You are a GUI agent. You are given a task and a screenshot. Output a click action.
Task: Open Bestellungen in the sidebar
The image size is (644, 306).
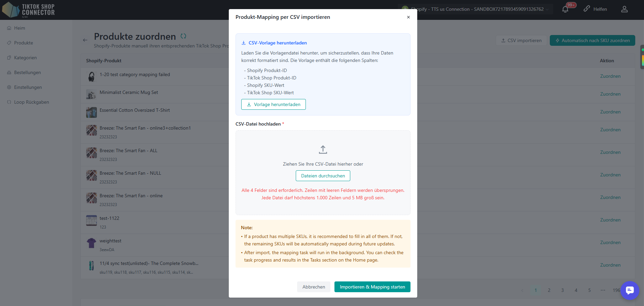click(x=27, y=72)
